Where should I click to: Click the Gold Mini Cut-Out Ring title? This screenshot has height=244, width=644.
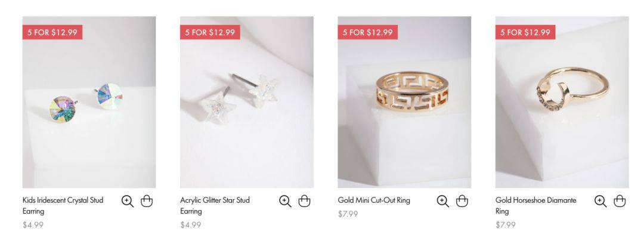tap(374, 200)
